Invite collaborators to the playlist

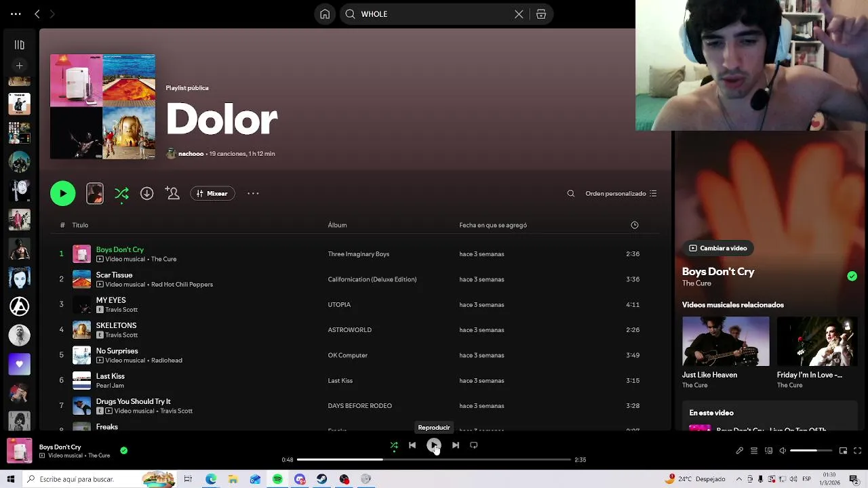pos(172,194)
